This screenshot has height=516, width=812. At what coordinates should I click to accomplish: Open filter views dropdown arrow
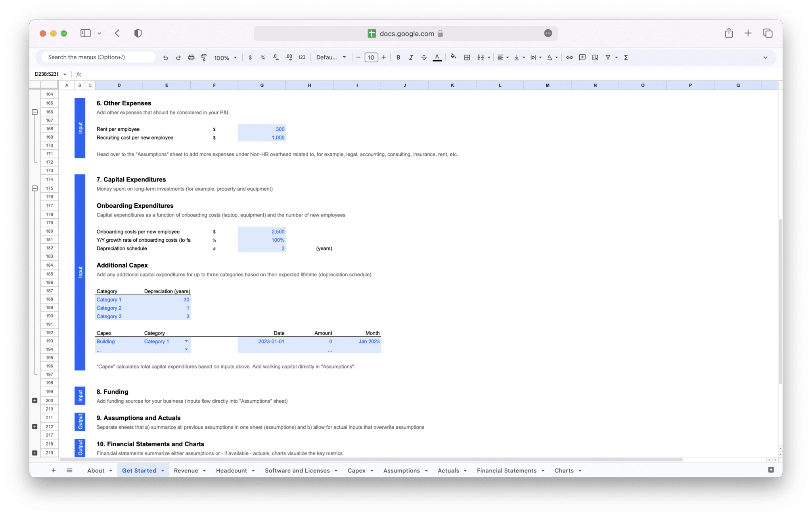(x=617, y=57)
